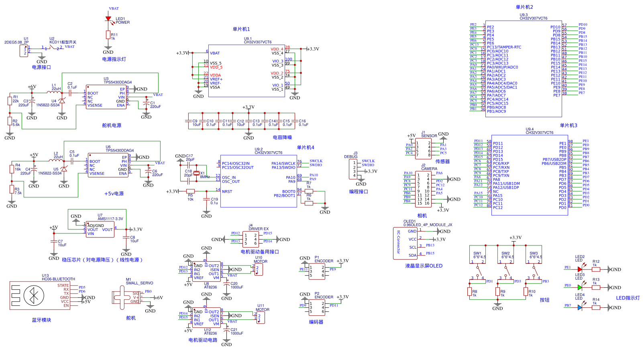644x351 pixels.
Task: Select the R5 10k resistor symbol
Action: pos(190,191)
